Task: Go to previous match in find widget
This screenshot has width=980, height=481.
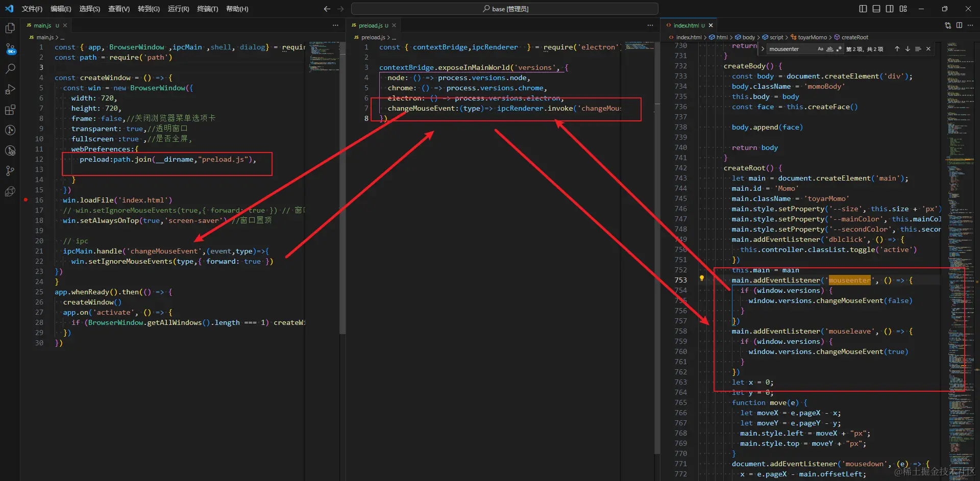Action: (897, 49)
